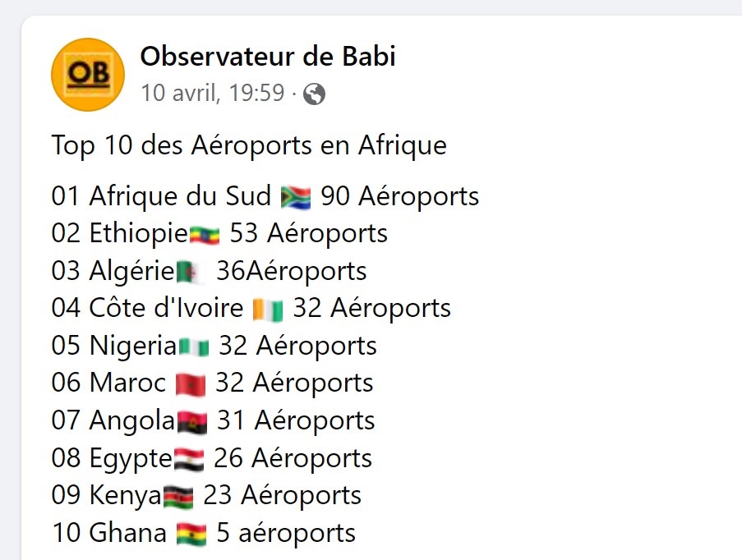Click the public globe privacy icon

(314, 94)
